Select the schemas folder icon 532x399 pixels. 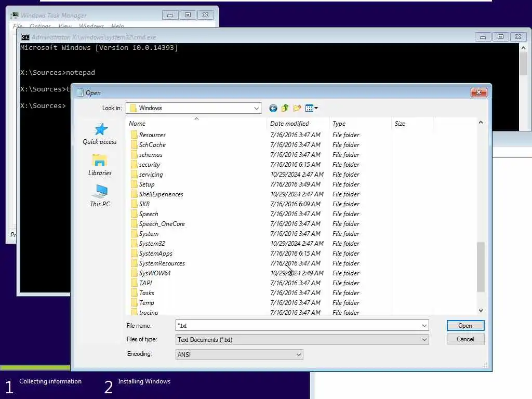134,155
